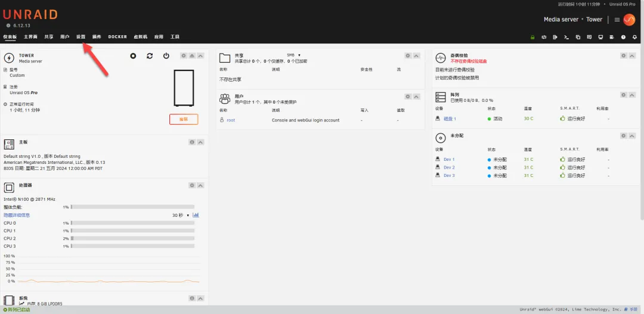Click the stop array icon in Tower panel
Image resolution: width=644 pixels, height=314 pixels.
pyautogui.click(x=134, y=56)
